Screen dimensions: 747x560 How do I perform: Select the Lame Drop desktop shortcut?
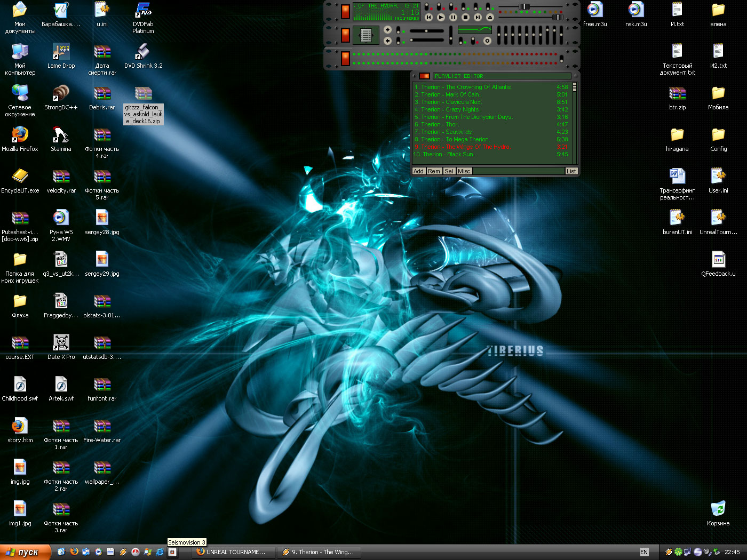(x=61, y=55)
